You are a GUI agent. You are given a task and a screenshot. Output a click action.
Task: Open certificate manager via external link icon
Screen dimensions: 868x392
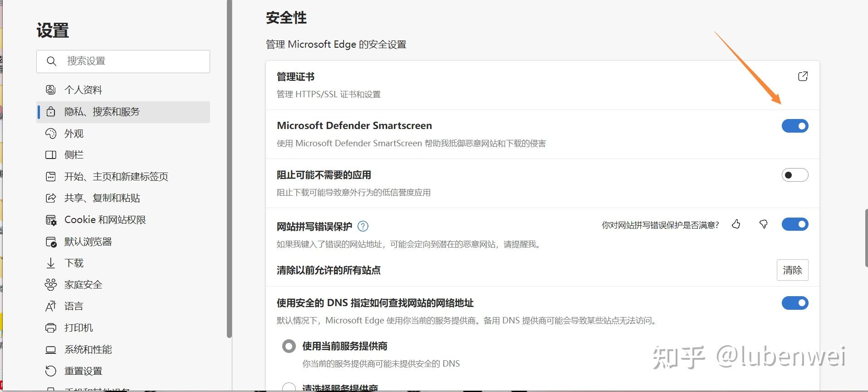pyautogui.click(x=803, y=76)
